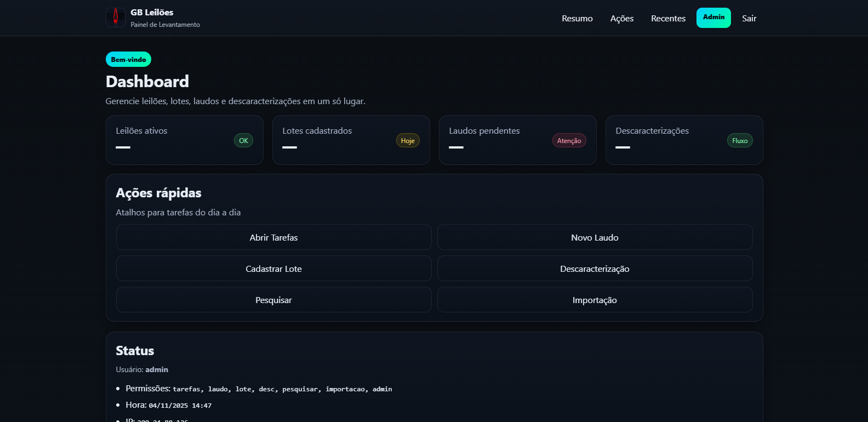Choose Cadastrar Lote quick action

(x=273, y=269)
